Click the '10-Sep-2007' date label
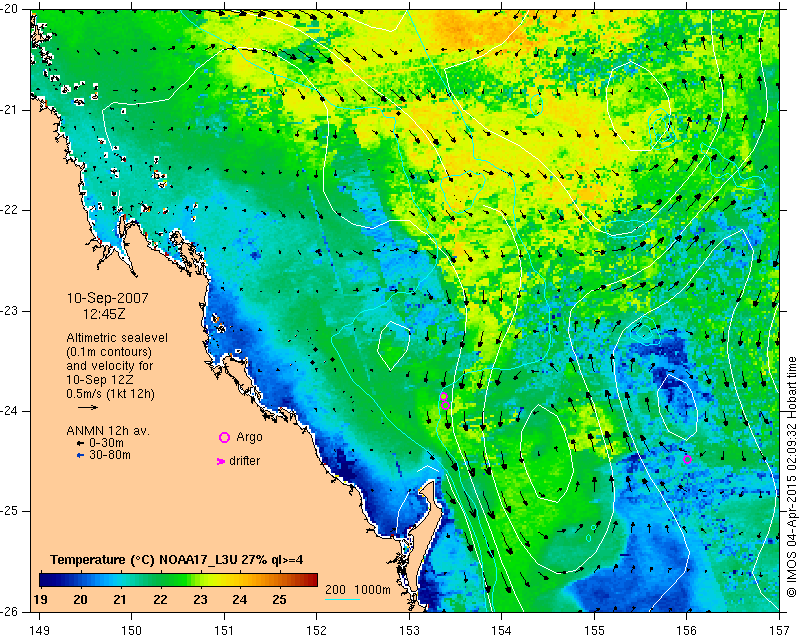Viewport: 800px width, 640px height. pyautogui.click(x=108, y=298)
